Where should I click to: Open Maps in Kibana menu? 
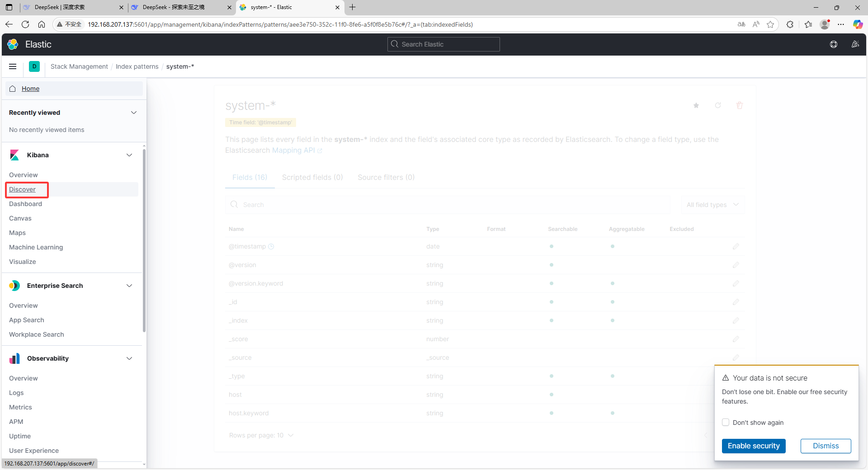(x=17, y=233)
